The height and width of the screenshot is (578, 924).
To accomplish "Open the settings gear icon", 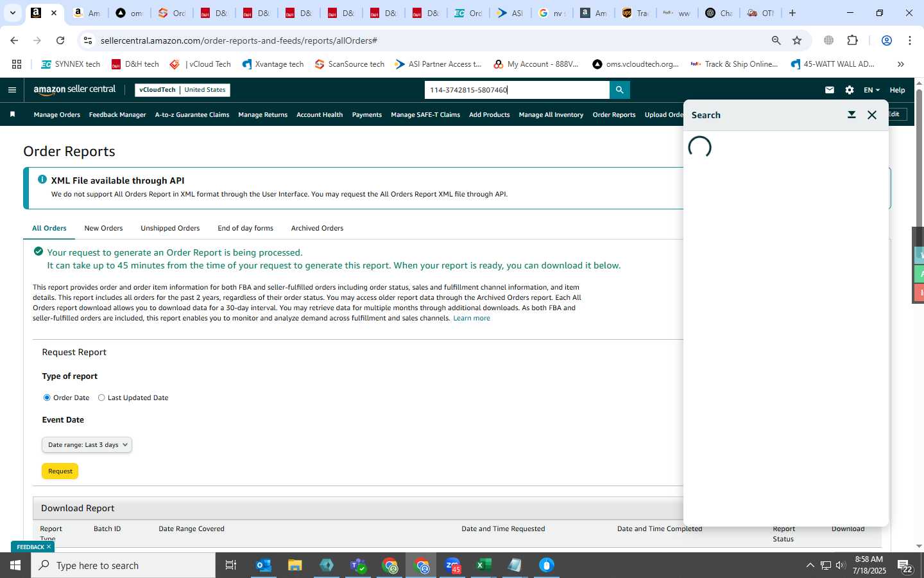I will coord(850,90).
